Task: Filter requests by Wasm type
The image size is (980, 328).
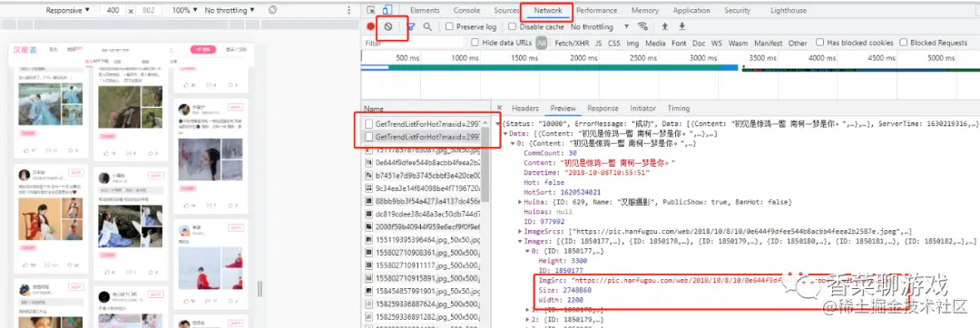Action: coord(738,43)
